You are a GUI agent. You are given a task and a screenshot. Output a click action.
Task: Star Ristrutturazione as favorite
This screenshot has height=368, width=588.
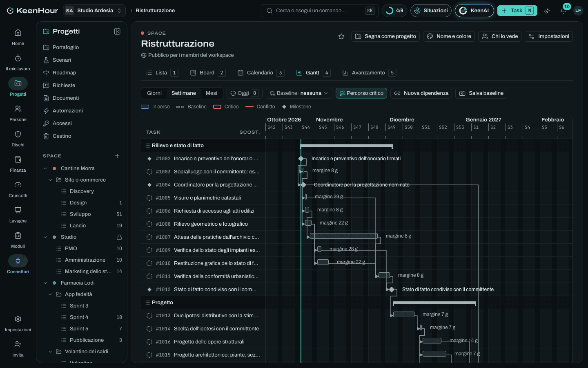click(341, 36)
